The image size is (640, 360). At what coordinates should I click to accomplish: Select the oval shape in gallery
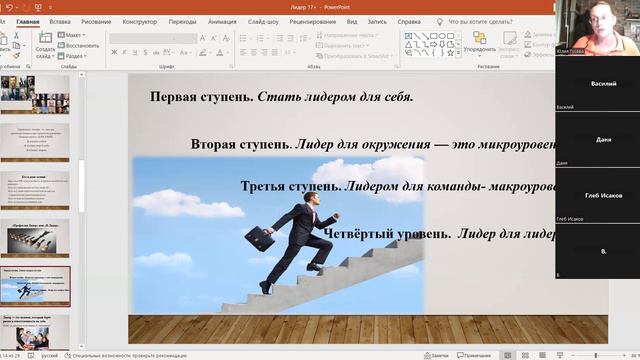point(442,36)
